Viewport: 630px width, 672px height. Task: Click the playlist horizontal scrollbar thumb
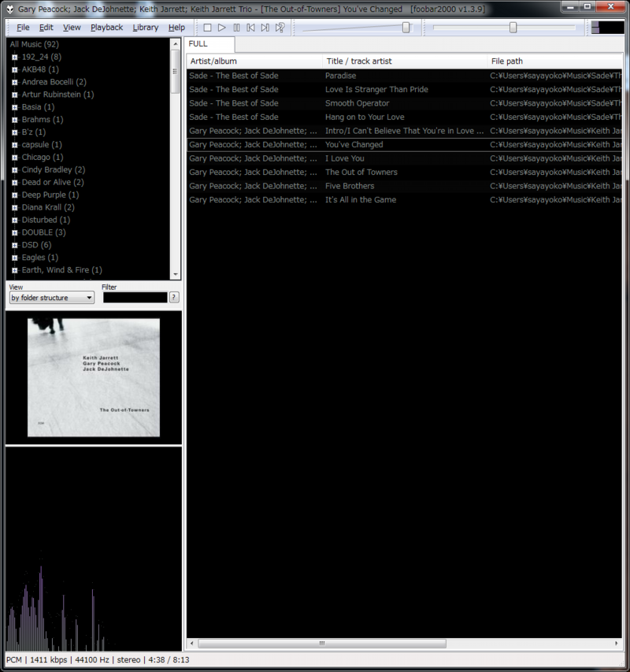[322, 644]
